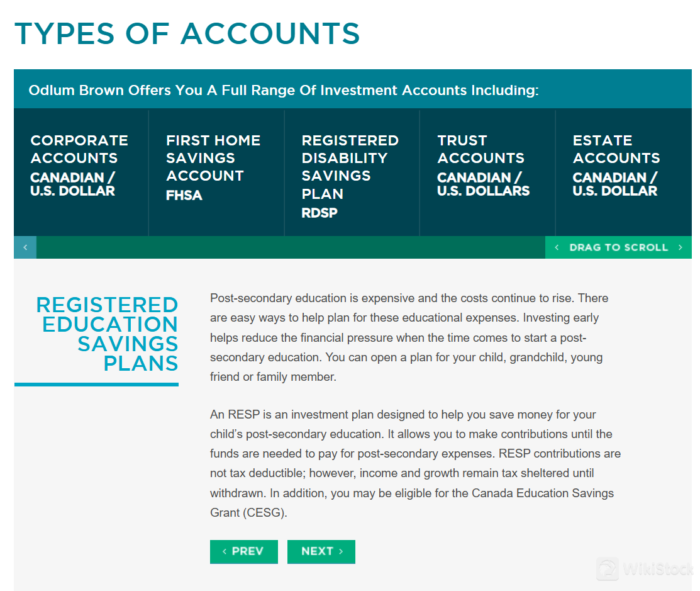Click the PREV button
700x591 pixels.
click(244, 551)
